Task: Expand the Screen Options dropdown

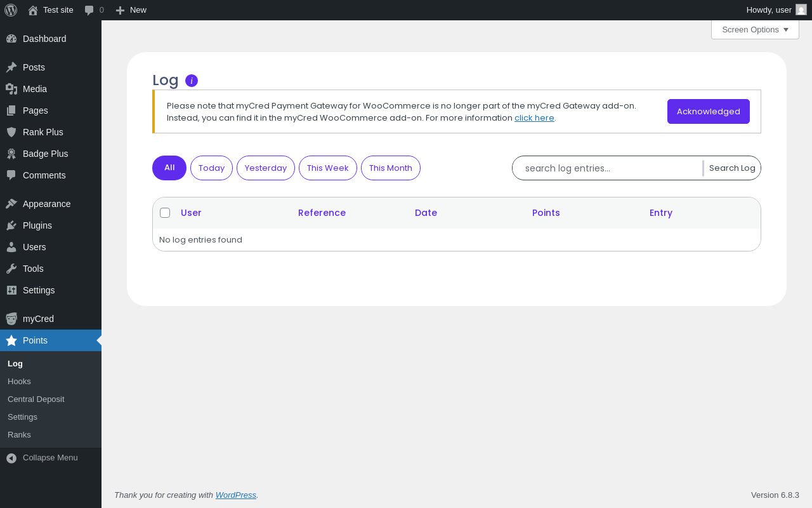Action: click(755, 30)
